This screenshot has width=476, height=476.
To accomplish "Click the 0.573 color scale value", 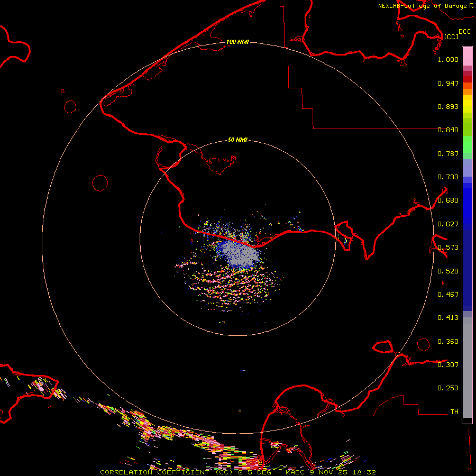I will (448, 248).
